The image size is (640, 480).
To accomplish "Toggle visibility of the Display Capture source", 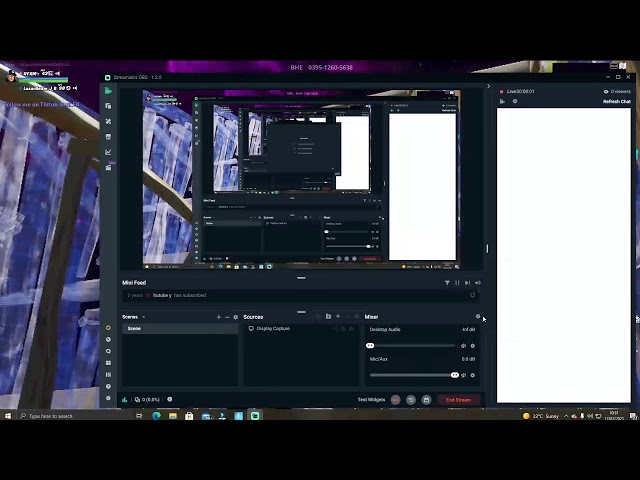I will (x=351, y=329).
